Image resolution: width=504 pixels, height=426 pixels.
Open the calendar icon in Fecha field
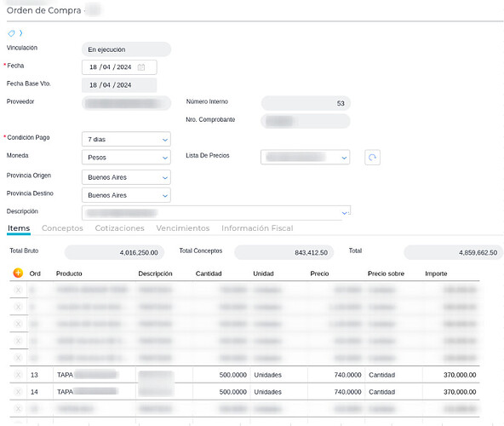click(x=141, y=67)
